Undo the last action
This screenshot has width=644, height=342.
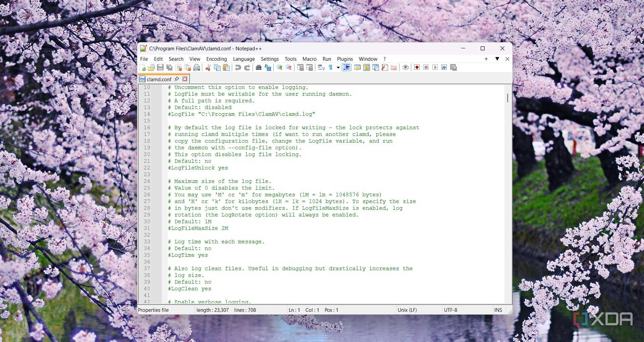[238, 68]
